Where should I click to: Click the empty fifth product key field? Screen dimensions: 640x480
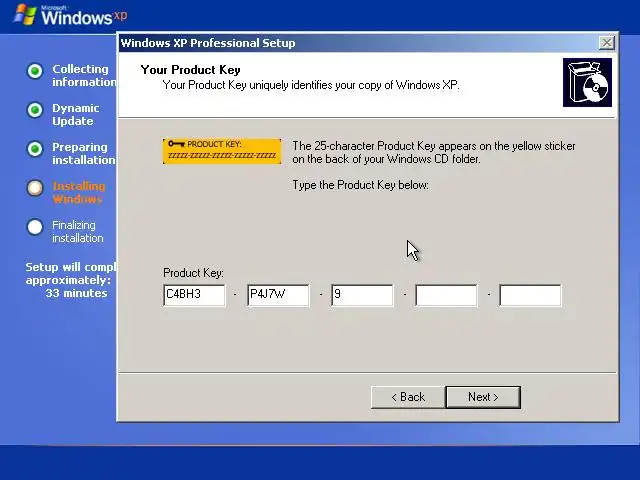[530, 295]
